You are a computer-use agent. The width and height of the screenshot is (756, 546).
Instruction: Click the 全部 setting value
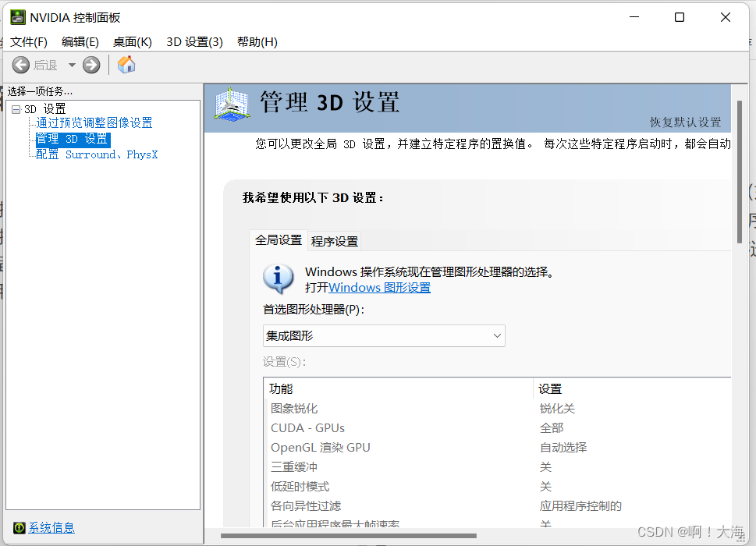[x=552, y=428]
